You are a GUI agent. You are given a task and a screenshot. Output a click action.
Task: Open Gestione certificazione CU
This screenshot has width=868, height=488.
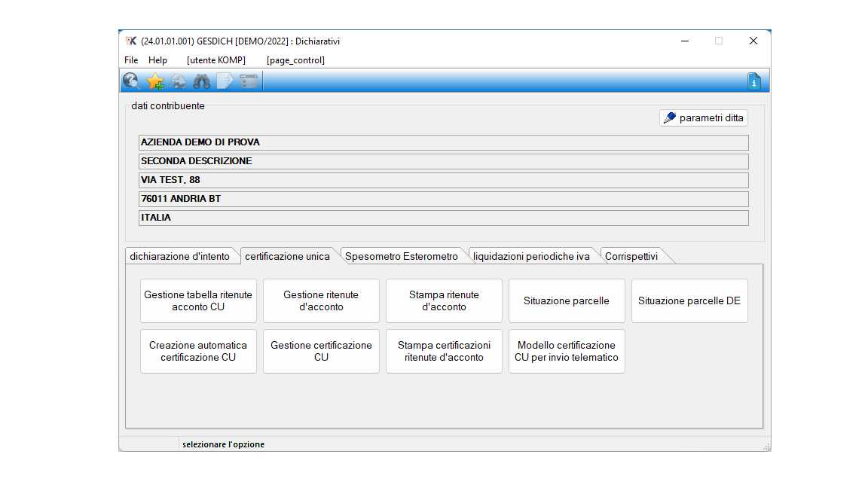point(321,352)
